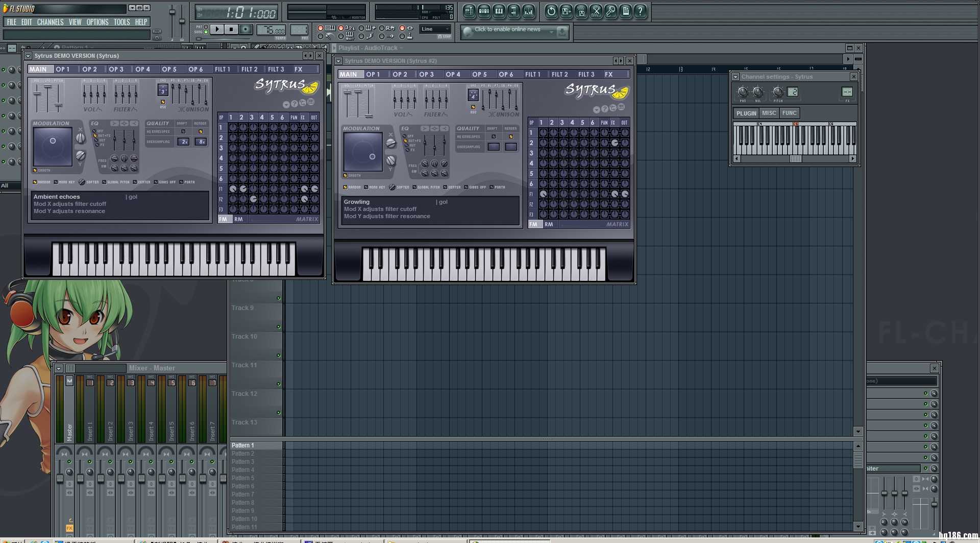Expand the Channel settings window menu arrow

736,77
